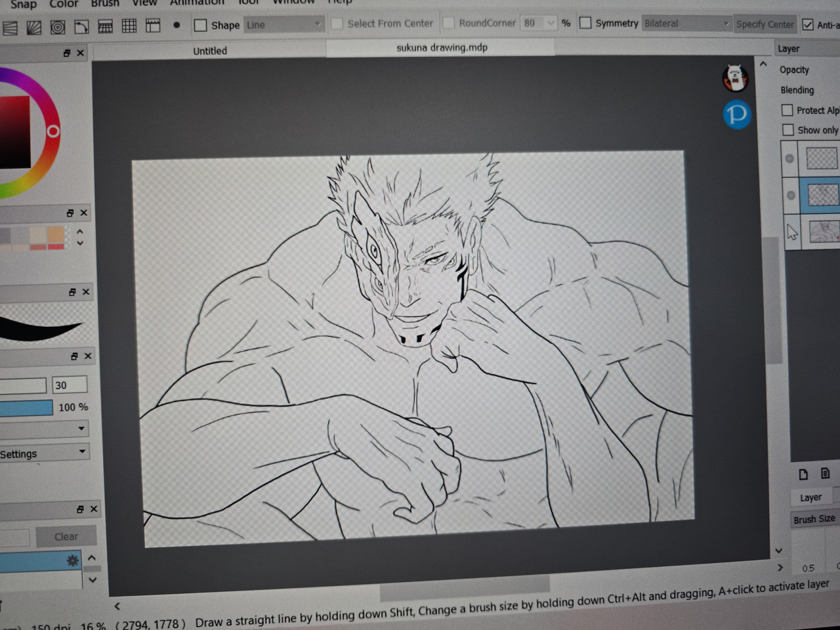Click the brush list up arrow
Viewport: 840px width, 630px height.
click(x=92, y=558)
